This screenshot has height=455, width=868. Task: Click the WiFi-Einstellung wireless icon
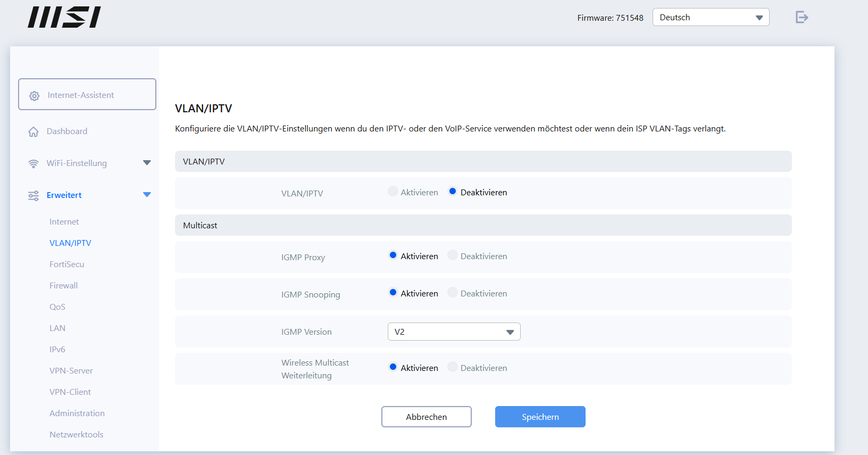[x=34, y=163]
